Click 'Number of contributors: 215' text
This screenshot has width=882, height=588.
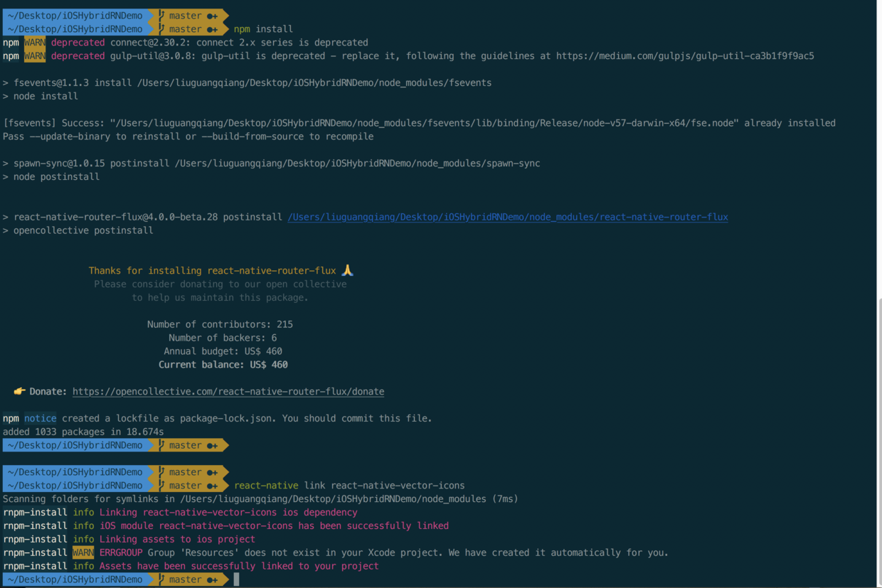tap(220, 324)
